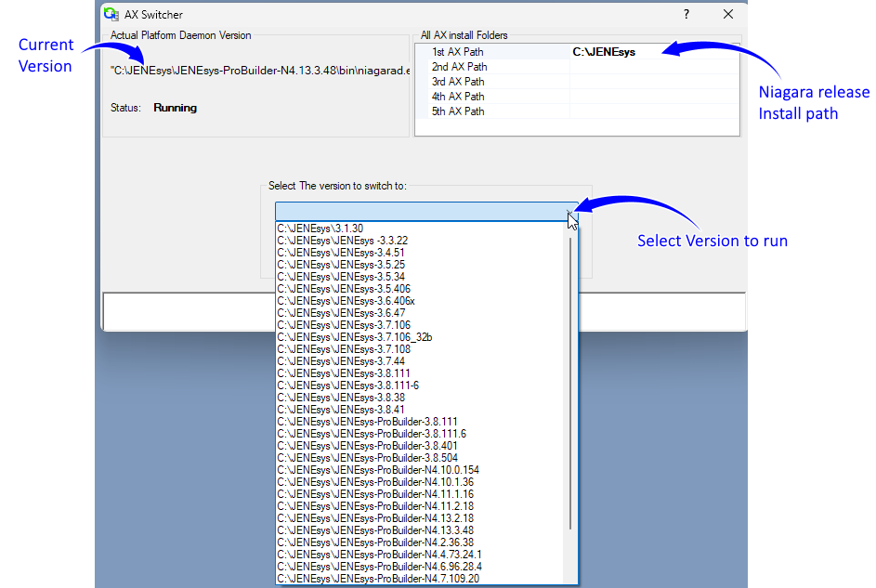Screen dimensions: 876x588
Task: Close the AX Switcher window
Action: click(x=728, y=14)
